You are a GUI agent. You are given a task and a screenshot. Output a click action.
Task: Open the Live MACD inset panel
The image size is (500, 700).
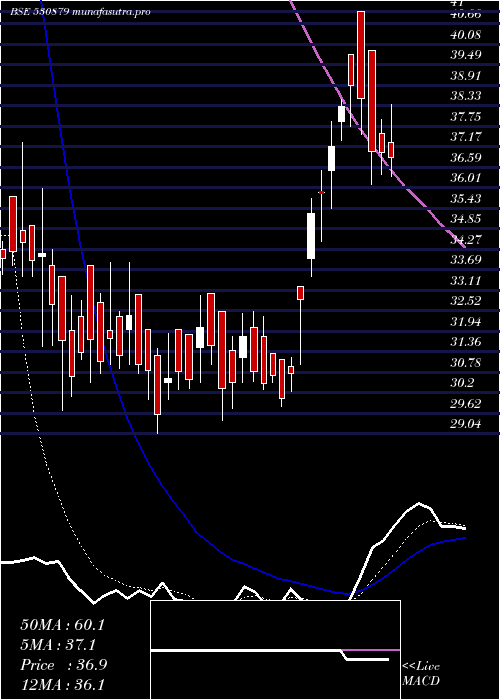tap(275, 650)
